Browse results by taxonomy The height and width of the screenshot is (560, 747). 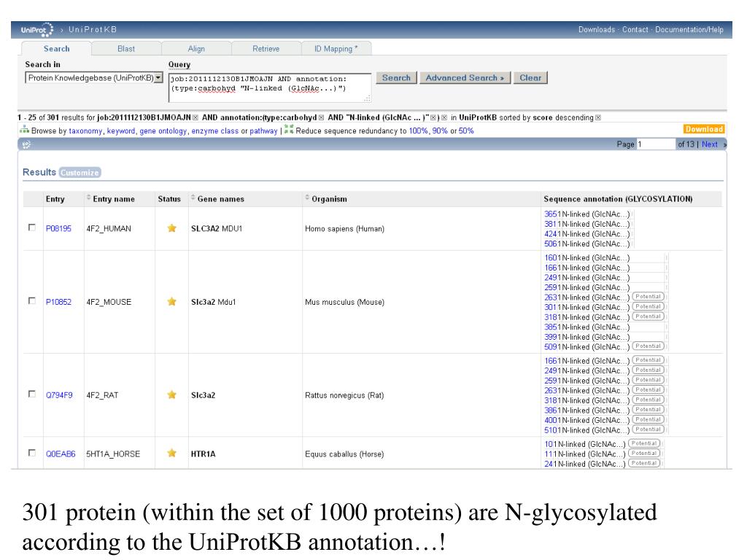point(85,131)
